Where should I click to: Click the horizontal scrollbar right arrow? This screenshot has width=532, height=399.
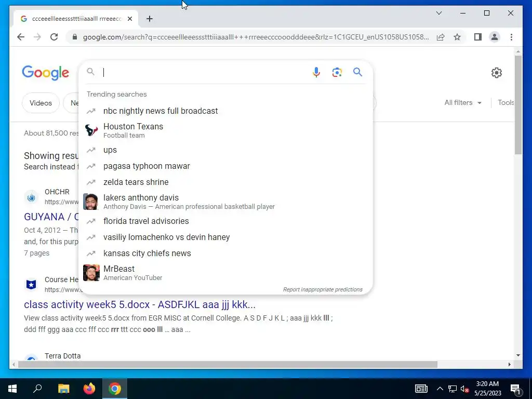tap(510, 365)
